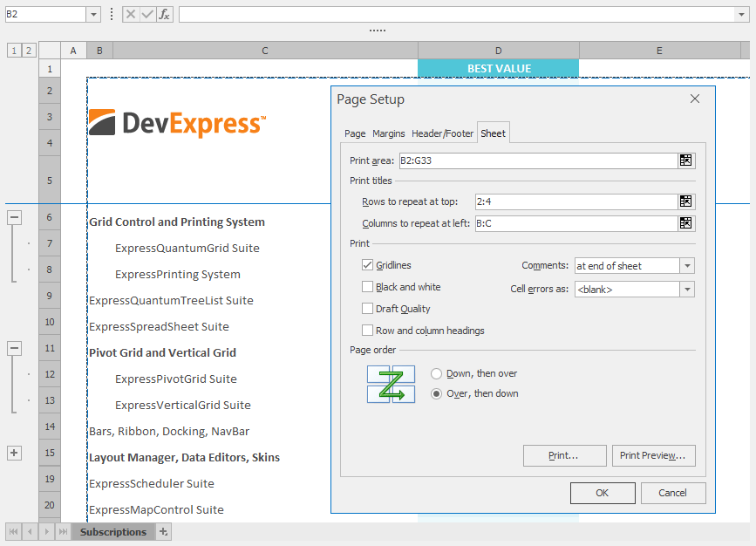Click inside the formula bar input
756x546 pixels.
coord(457,15)
